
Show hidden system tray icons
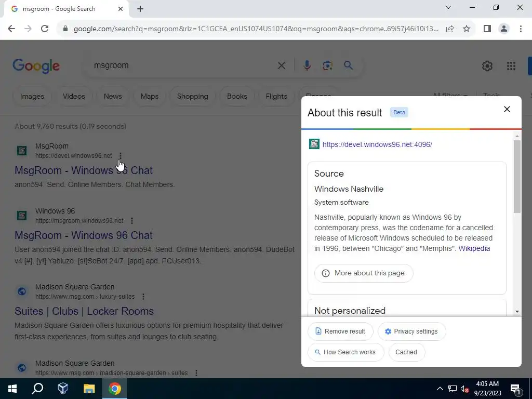click(x=440, y=389)
